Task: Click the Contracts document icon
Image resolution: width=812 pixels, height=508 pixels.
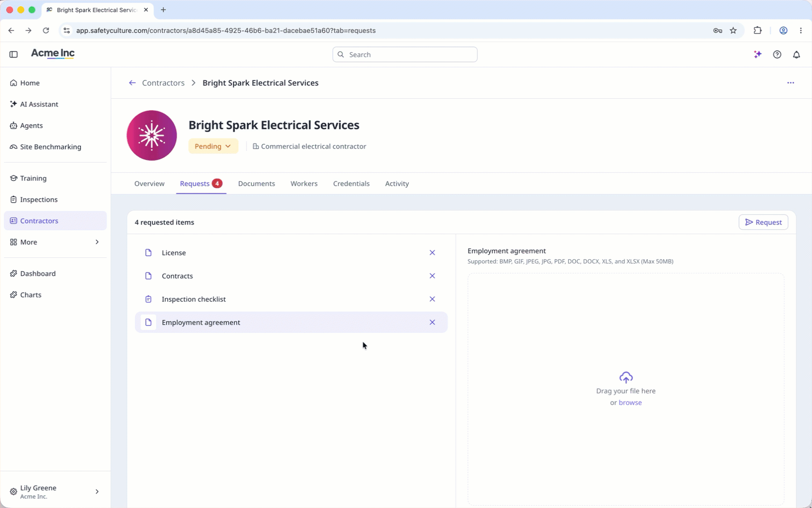Action: [x=148, y=276]
